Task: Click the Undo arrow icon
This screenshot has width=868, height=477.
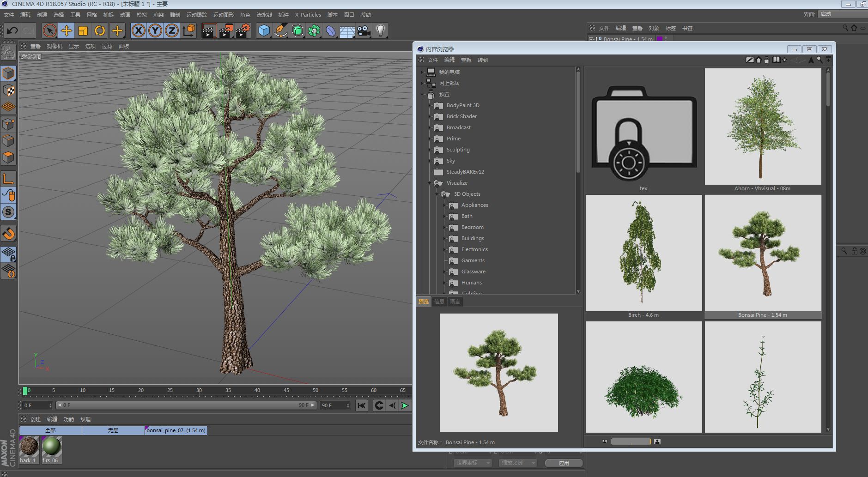Action: 12,31
